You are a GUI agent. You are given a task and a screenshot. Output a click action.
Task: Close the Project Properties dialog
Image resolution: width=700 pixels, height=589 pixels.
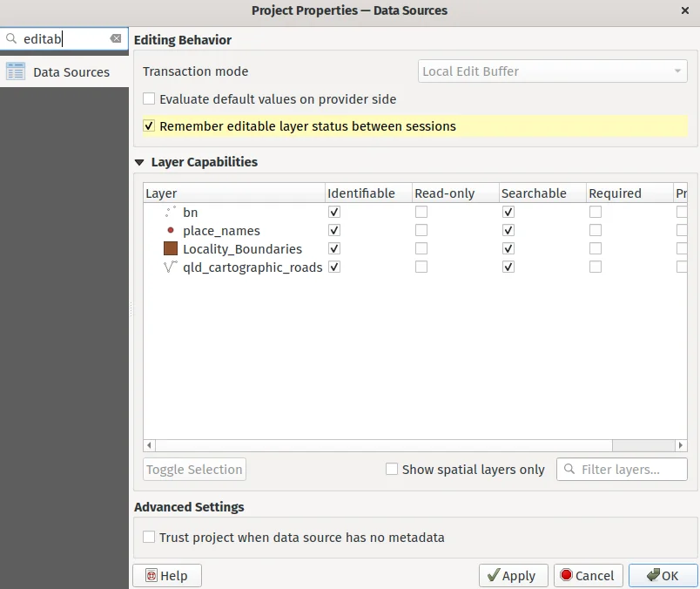[684, 10]
